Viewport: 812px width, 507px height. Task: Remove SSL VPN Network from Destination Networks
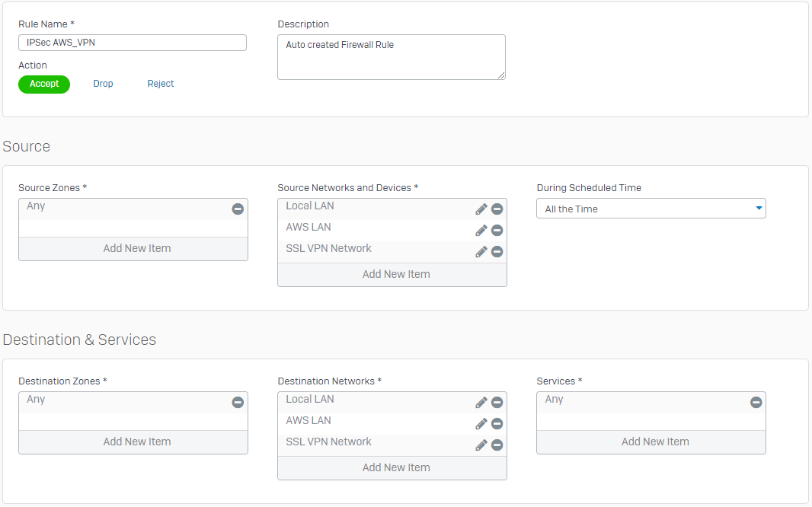497,445
